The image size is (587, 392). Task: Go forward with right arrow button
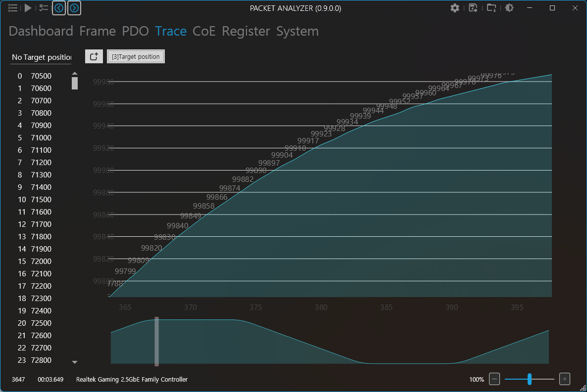point(74,8)
